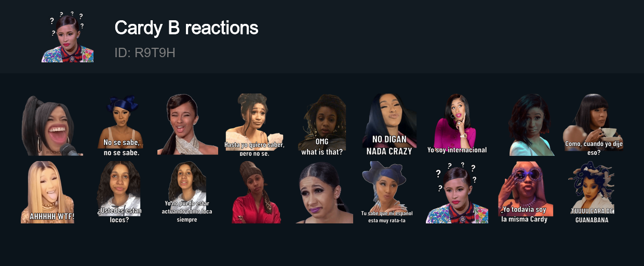
Task: Choose the '¿Ustedes estan locos?' sticker
Action: tap(118, 192)
